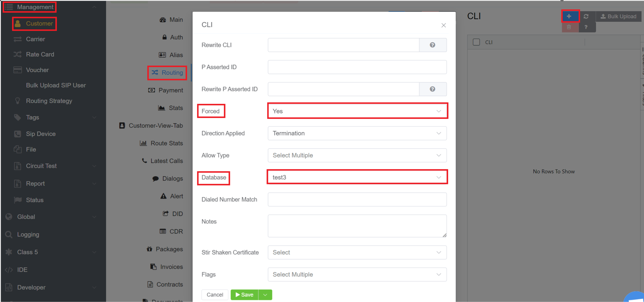Click the Cancel button
644x302 pixels.
coord(215,295)
